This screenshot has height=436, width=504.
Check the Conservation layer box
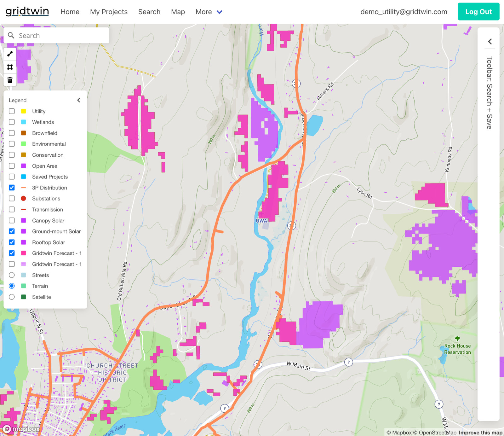12,155
